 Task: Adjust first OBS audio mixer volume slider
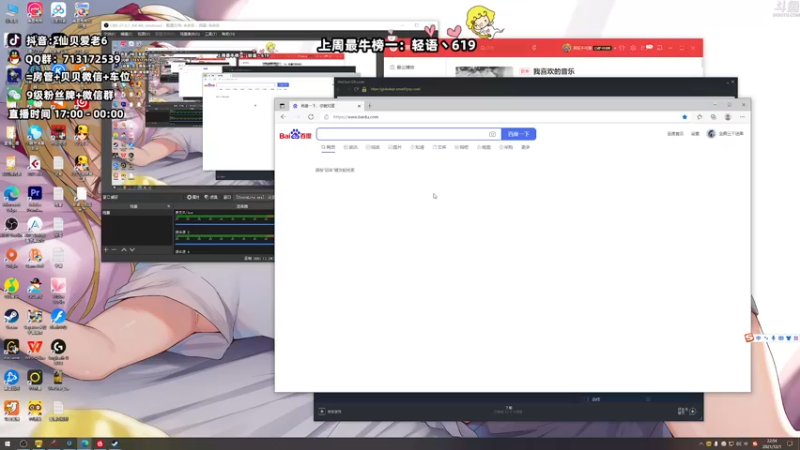224,224
